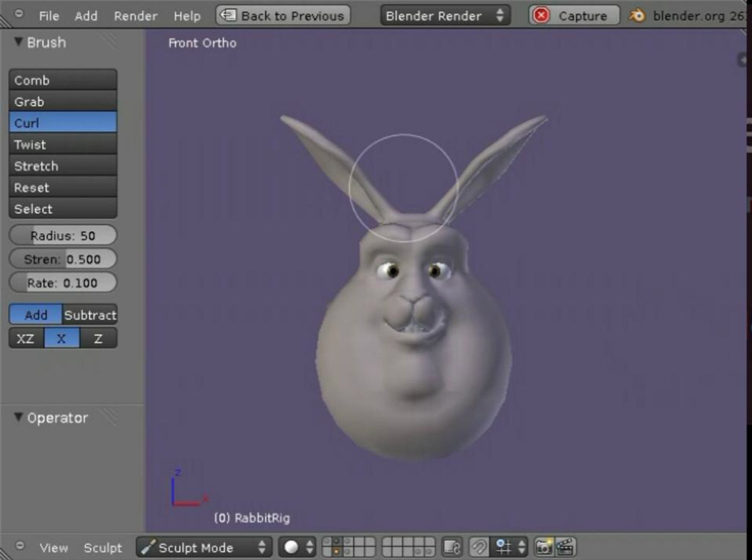This screenshot has width=752, height=560.
Task: Open the viewport shading dropdown
Action: click(297, 547)
